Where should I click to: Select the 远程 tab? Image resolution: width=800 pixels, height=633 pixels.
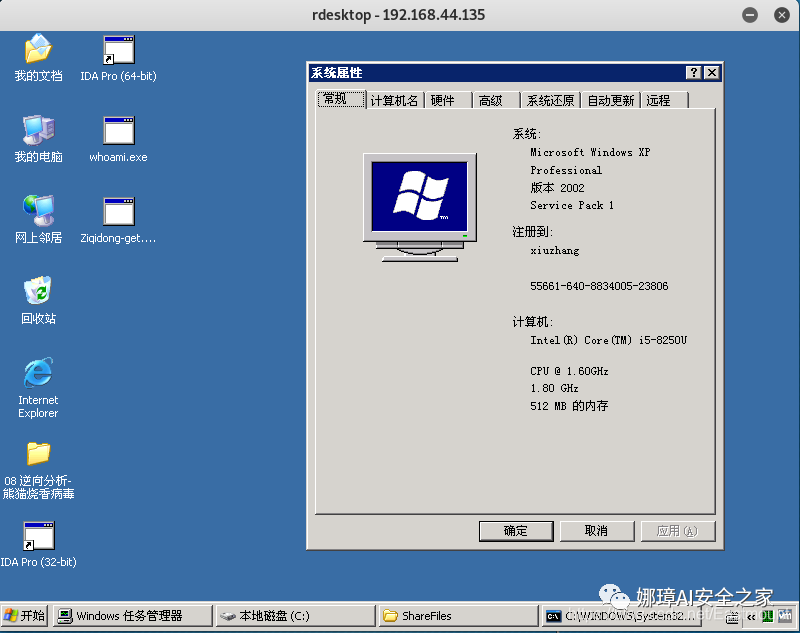tap(665, 100)
